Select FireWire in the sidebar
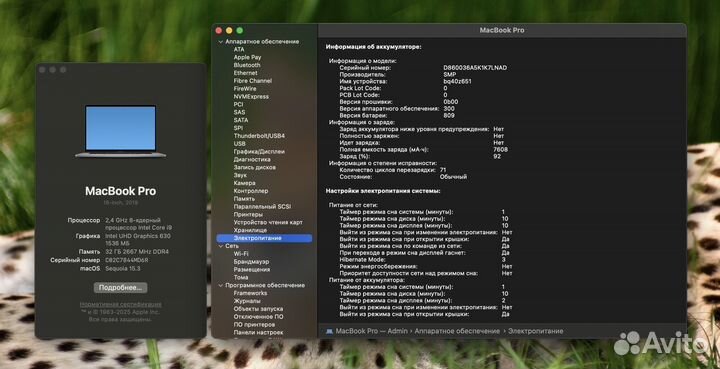720x369 pixels. pos(245,89)
